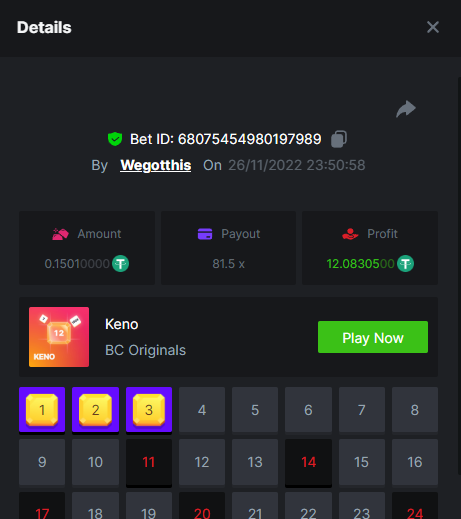The width and height of the screenshot is (461, 519).
Task: Copy the Bet ID with the copy icon
Action: [x=339, y=139]
